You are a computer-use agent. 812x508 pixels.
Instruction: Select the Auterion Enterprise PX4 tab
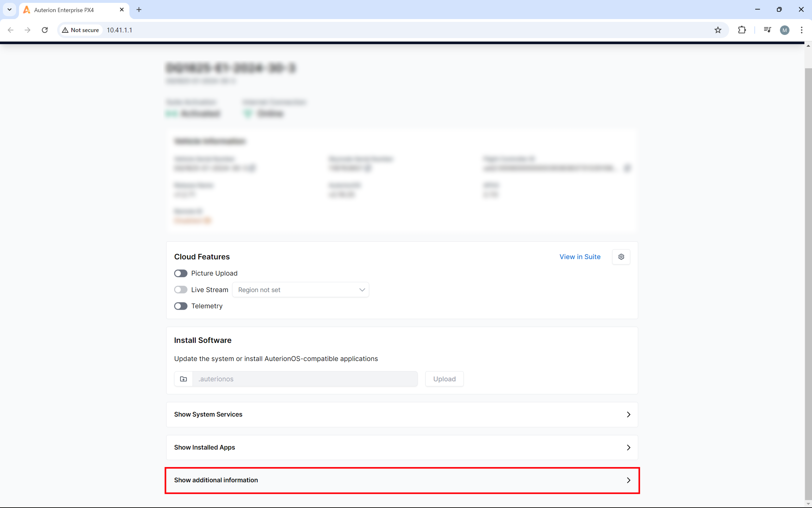70,10
